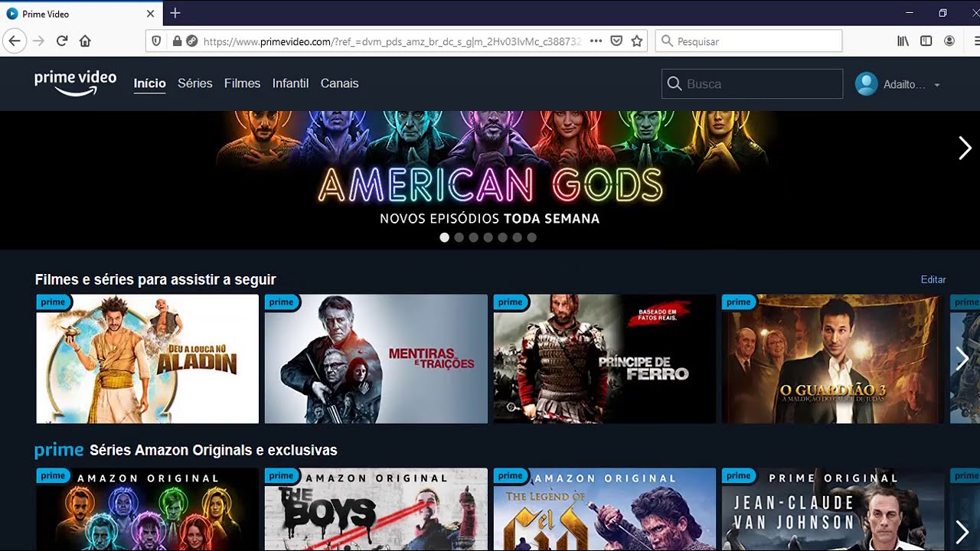Click the Adailto profile avatar
Screen dimensions: 980x551
[x=867, y=84]
